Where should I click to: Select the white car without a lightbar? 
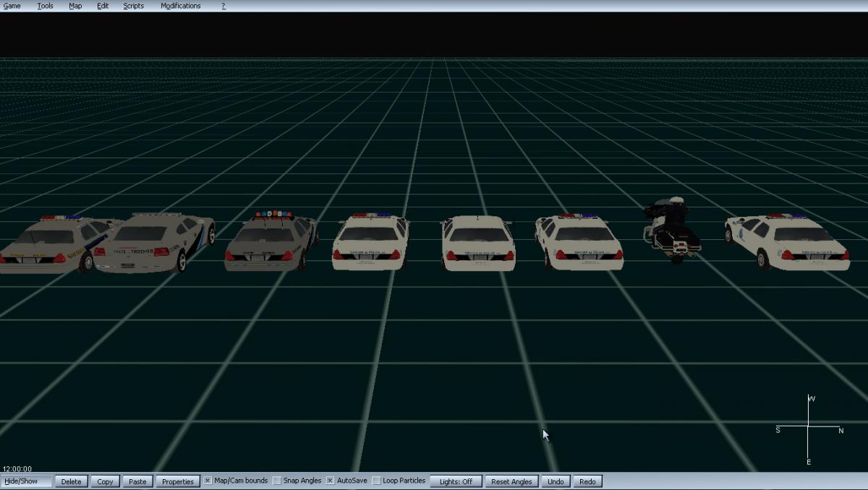coord(478,244)
